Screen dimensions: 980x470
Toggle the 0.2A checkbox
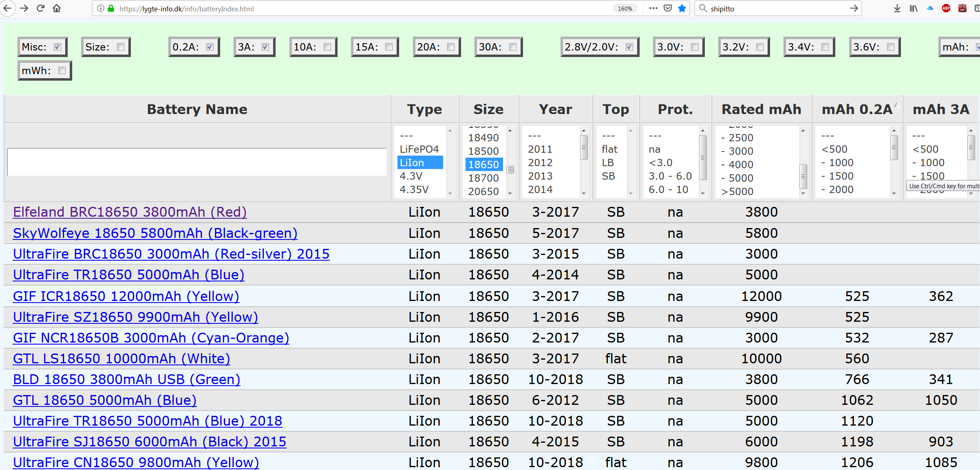click(x=210, y=47)
